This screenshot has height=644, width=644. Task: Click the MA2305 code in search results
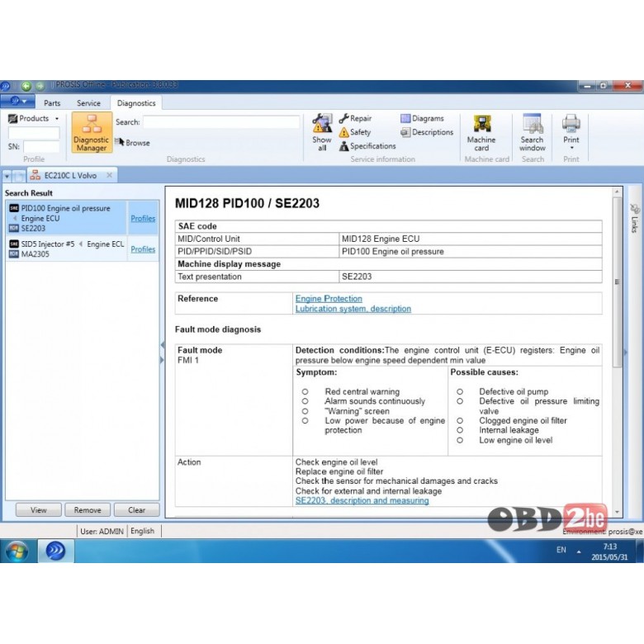36,253
